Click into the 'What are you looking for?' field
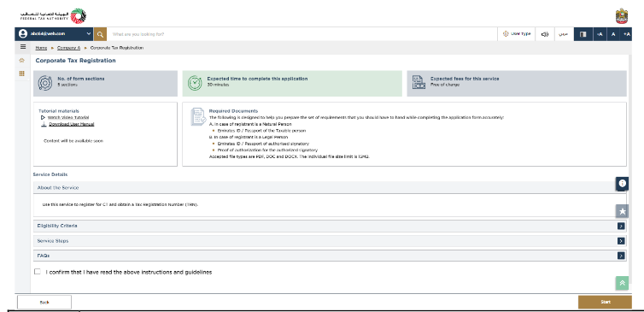The height and width of the screenshot is (312, 644). pyautogui.click(x=302, y=34)
